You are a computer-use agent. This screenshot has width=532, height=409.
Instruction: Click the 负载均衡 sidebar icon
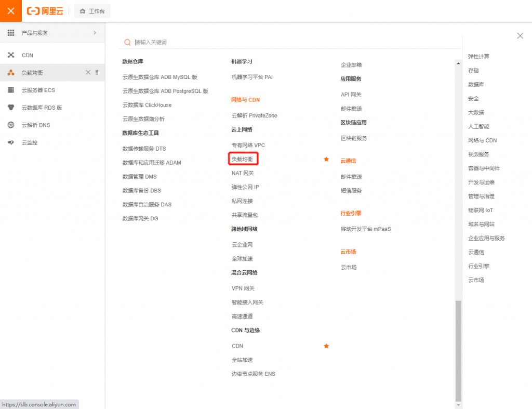click(11, 72)
